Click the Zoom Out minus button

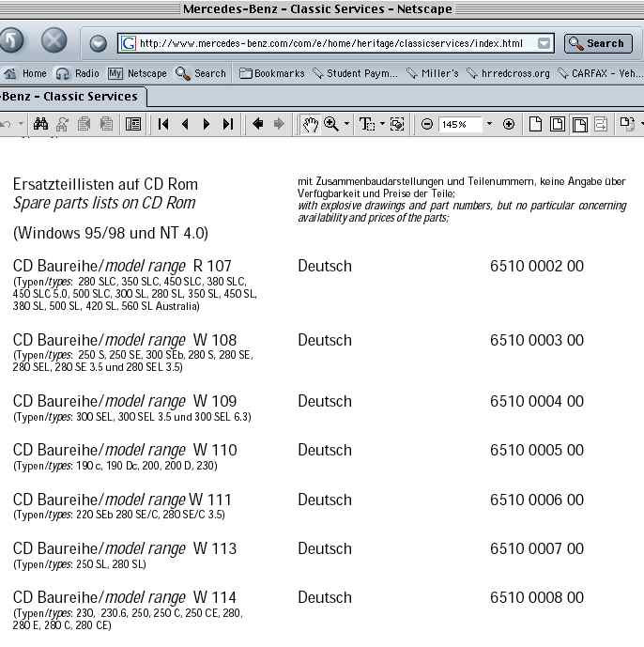(x=427, y=124)
